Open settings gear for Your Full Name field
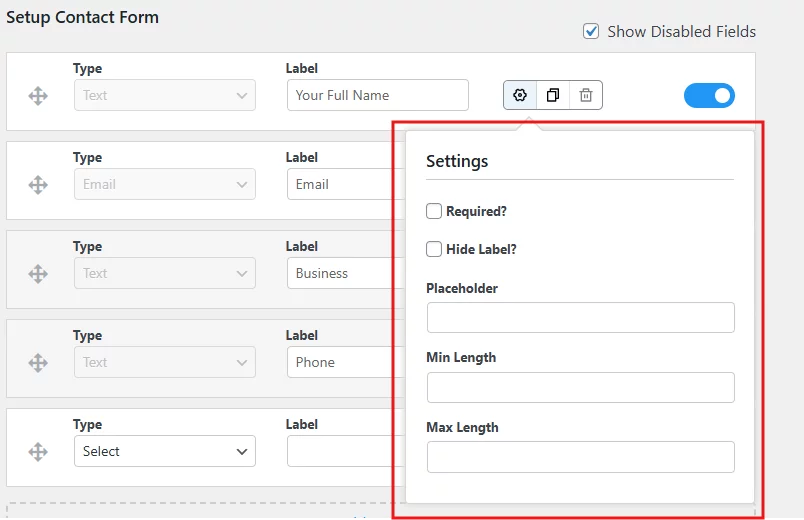Image resolution: width=804 pixels, height=520 pixels. click(x=520, y=95)
